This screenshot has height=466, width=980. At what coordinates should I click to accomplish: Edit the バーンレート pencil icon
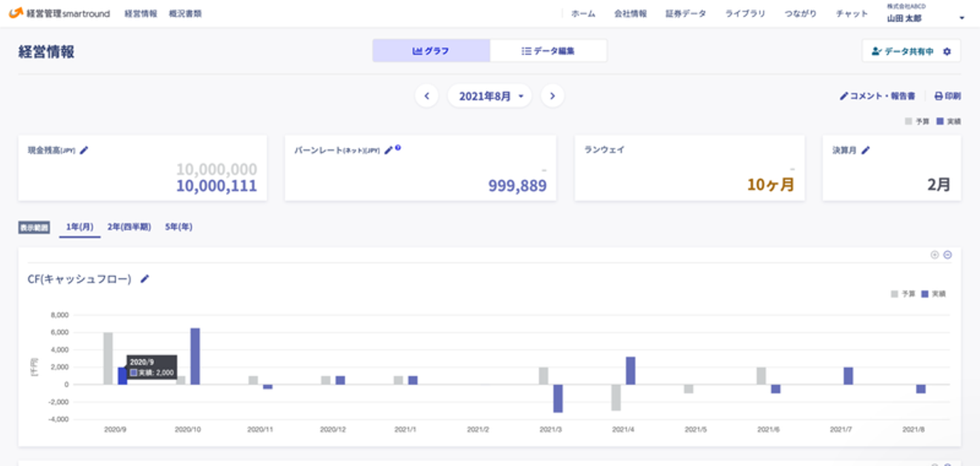click(x=389, y=150)
